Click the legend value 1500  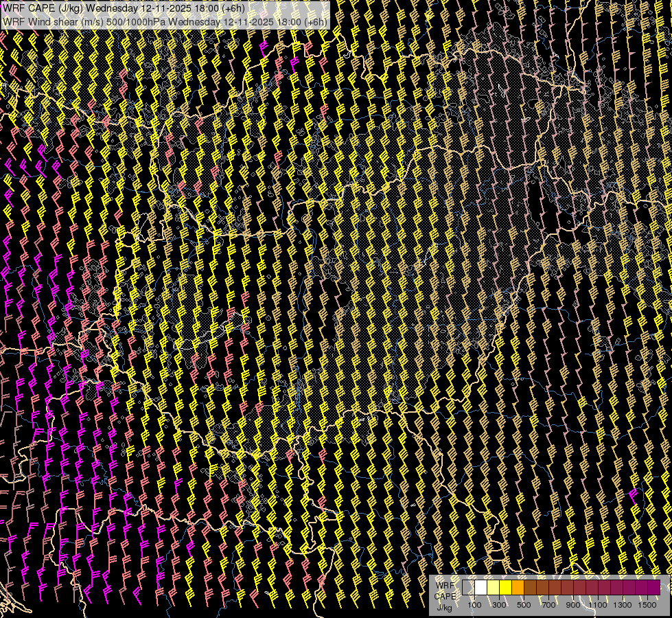pyautogui.click(x=647, y=605)
